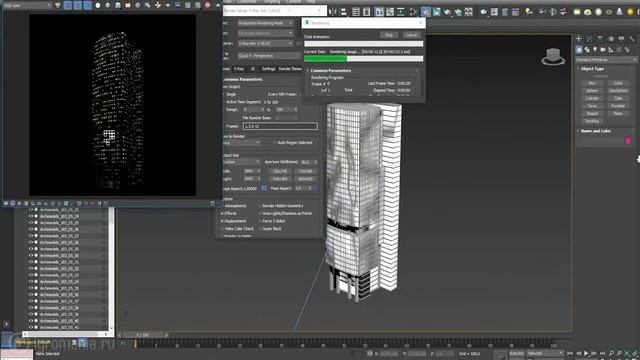
Task: Click the lock image aspect ratio icon
Action: 264,188
